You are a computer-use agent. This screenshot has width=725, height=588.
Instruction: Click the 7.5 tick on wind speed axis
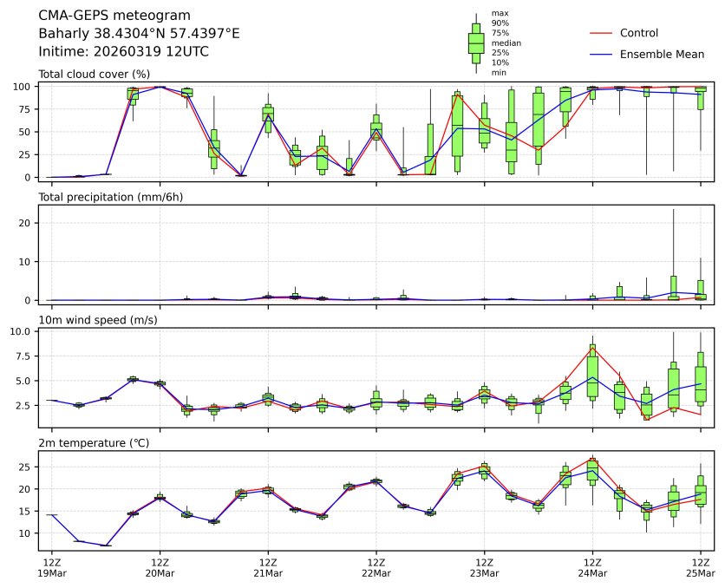[x=26, y=356]
